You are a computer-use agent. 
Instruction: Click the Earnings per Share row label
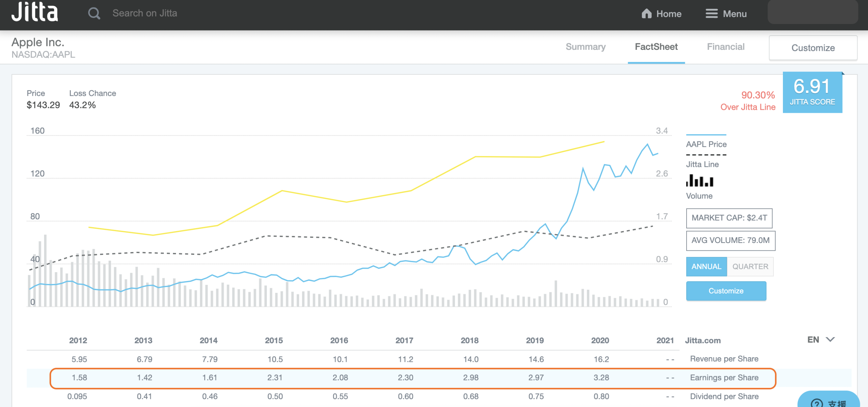click(x=724, y=378)
